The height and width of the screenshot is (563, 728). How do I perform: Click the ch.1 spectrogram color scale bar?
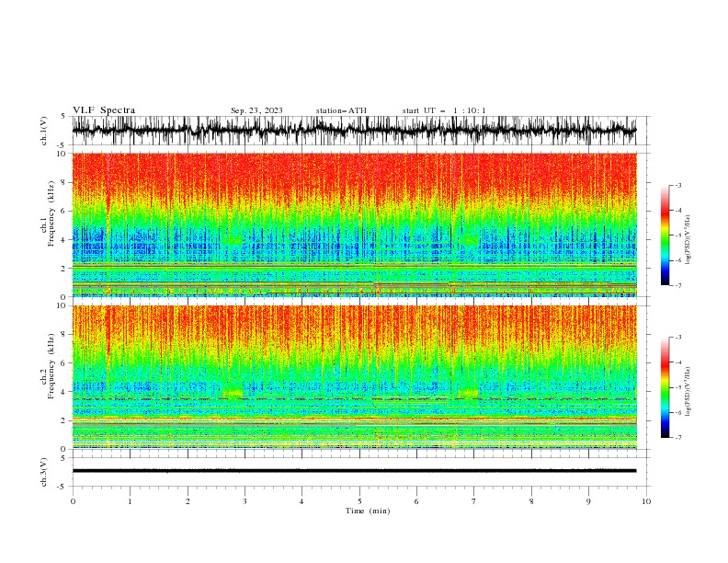(x=665, y=236)
